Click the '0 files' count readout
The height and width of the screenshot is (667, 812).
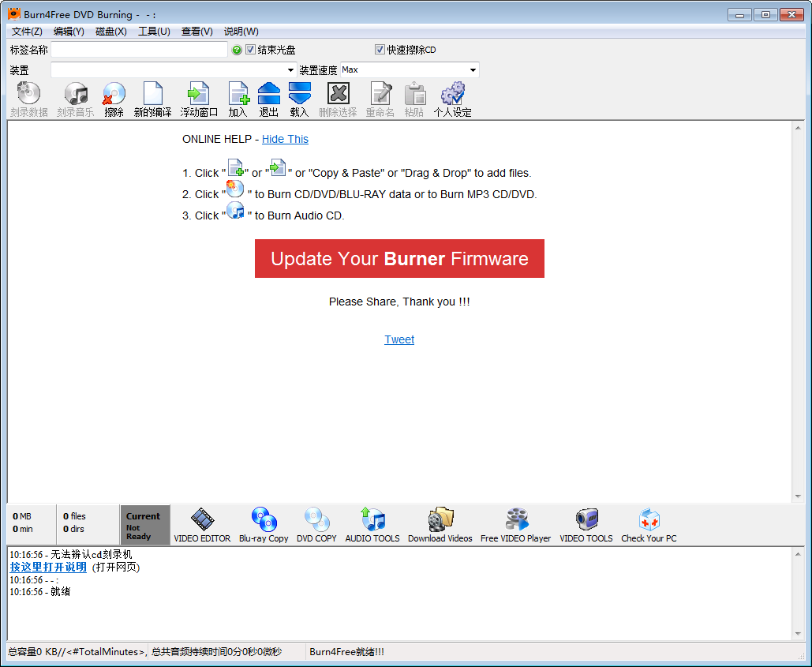74,516
